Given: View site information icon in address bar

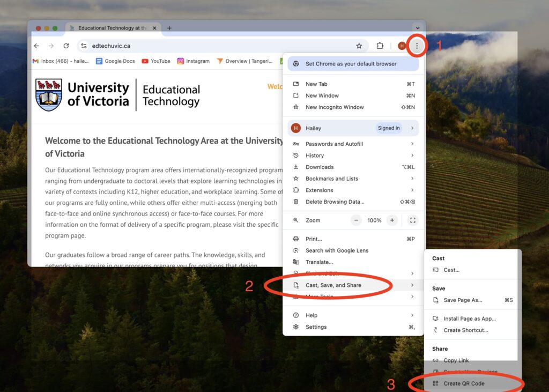Looking at the screenshot, I should (84, 46).
